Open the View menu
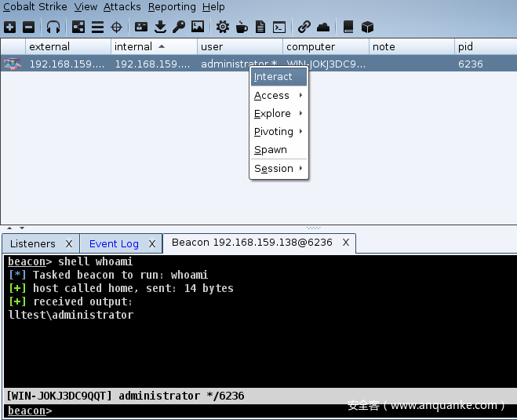 coord(86,6)
